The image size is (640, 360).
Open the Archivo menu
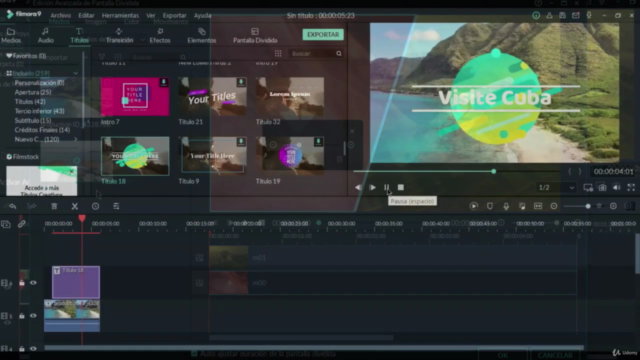(60, 16)
